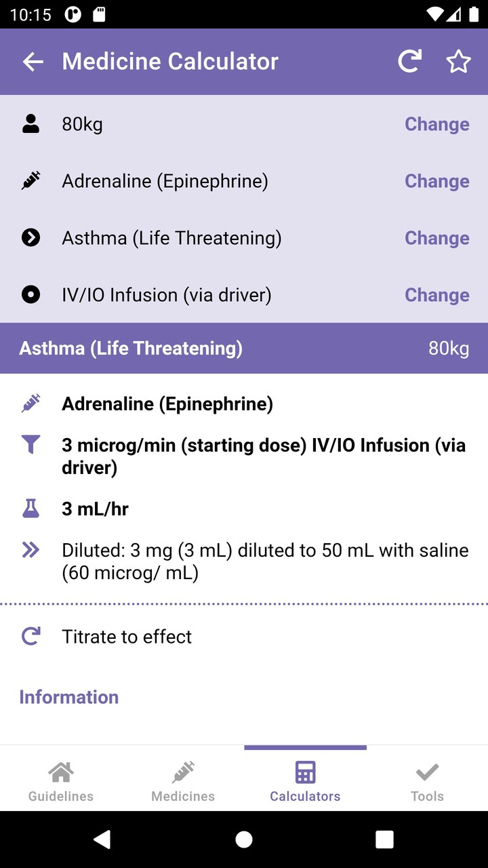Switch to the Guidelines tab

60,778
